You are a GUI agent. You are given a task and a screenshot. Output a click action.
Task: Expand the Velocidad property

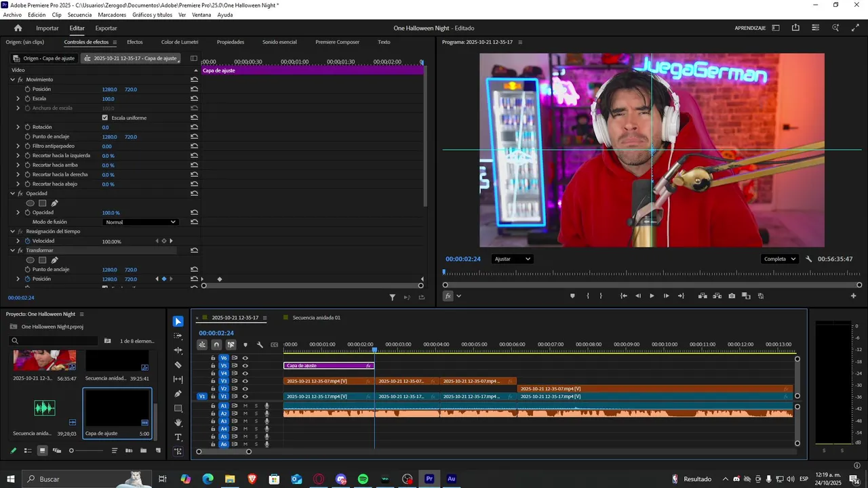click(x=18, y=241)
